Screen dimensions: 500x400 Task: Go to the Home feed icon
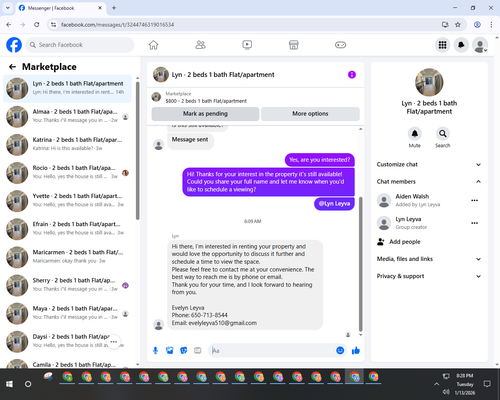153,45
